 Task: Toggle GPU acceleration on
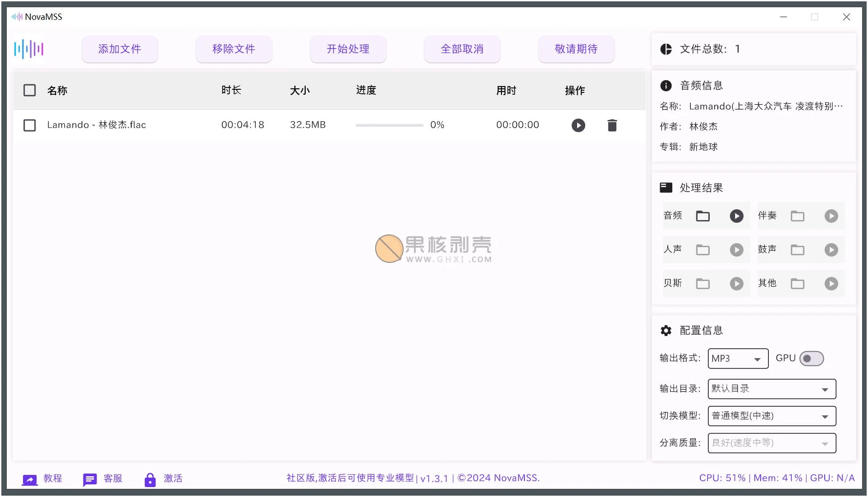(x=811, y=358)
